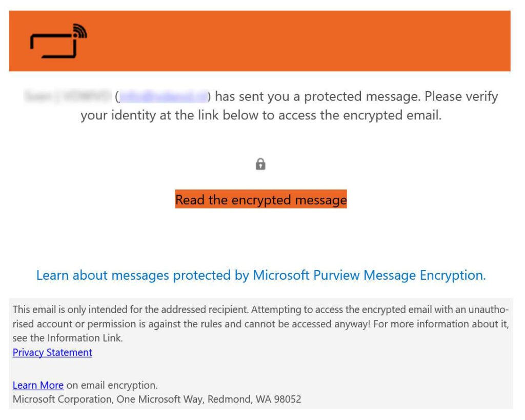Image resolution: width=525 pixels, height=420 pixels.
Task: Click the blurred sender name
Action: click(x=68, y=96)
